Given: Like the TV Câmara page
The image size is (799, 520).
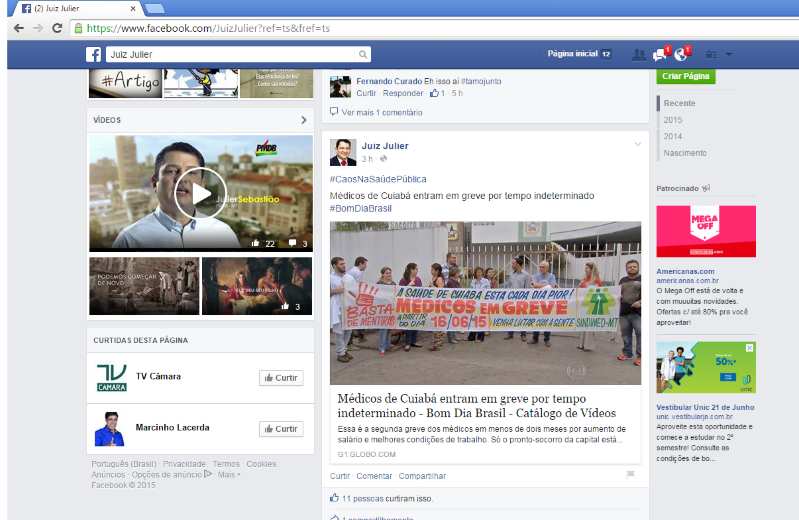Looking at the screenshot, I should coord(281,378).
